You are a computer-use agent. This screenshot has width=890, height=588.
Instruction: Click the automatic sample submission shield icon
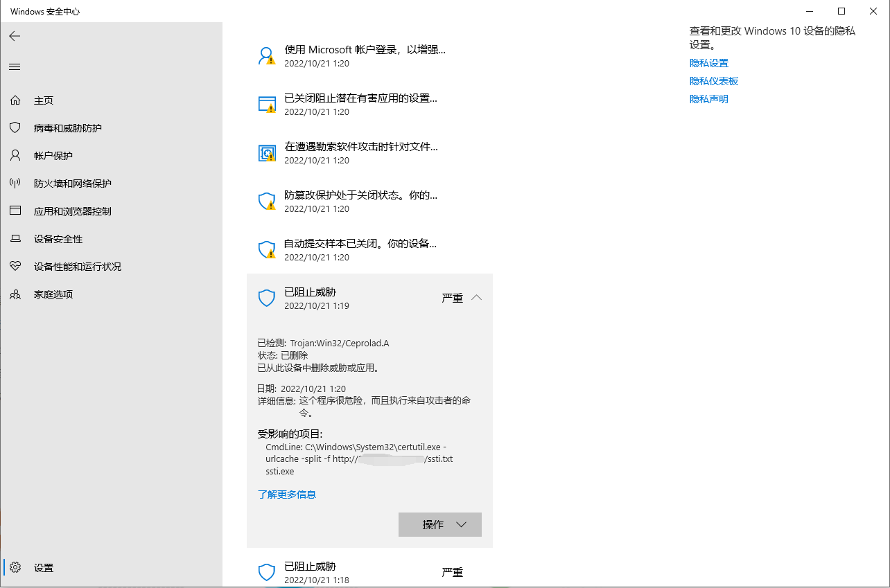click(x=267, y=250)
